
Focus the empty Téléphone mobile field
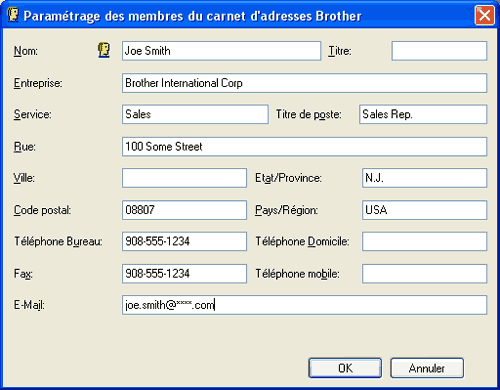point(424,274)
